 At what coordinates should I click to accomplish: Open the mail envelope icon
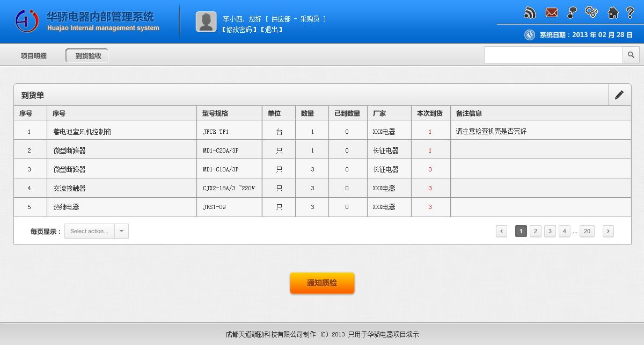(552, 13)
